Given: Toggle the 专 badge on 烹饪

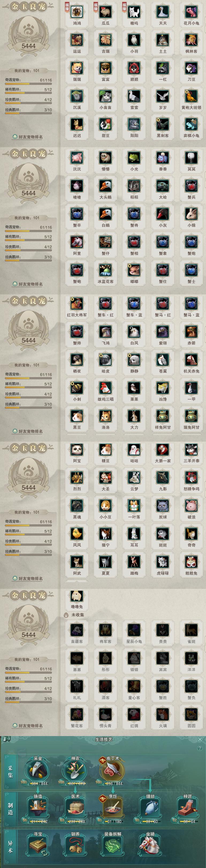Looking at the screenshot, I should [102, 799].
